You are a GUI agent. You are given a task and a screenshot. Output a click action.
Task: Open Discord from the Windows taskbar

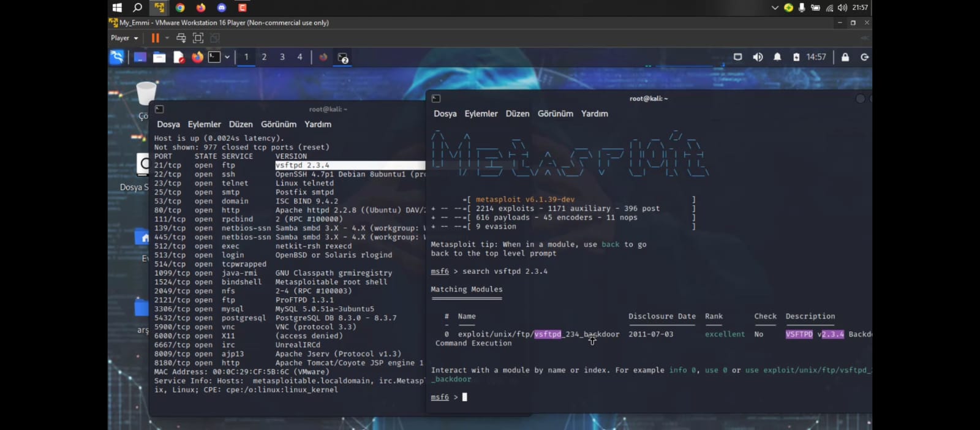(x=222, y=7)
